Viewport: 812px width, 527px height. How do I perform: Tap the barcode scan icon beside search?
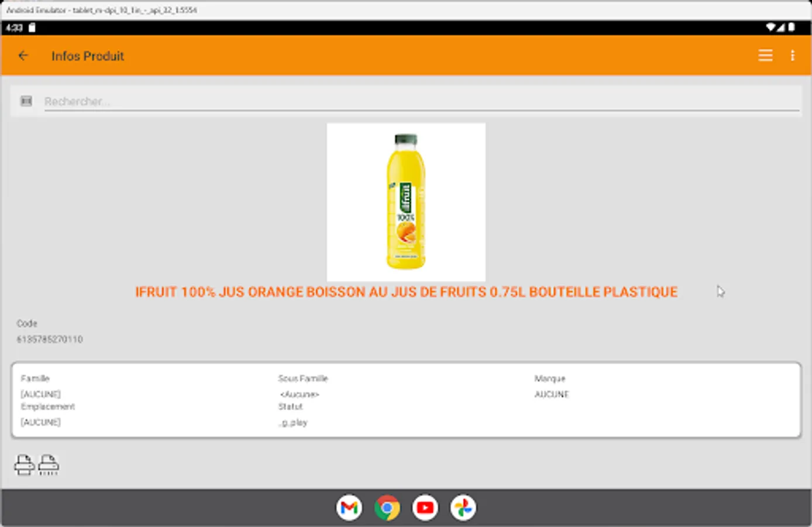(x=26, y=101)
